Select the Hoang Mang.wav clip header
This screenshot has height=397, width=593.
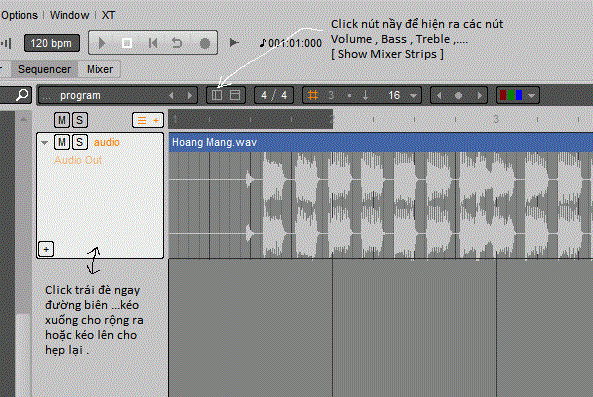(380, 142)
